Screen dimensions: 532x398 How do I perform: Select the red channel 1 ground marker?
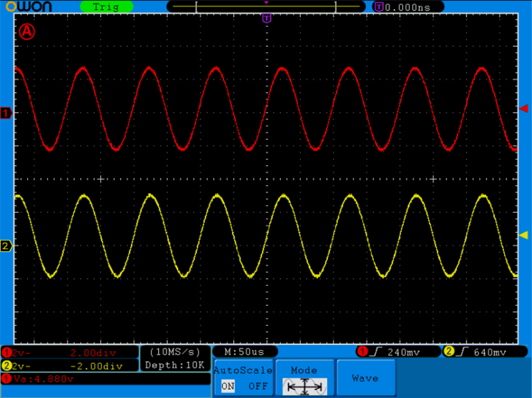[6, 113]
